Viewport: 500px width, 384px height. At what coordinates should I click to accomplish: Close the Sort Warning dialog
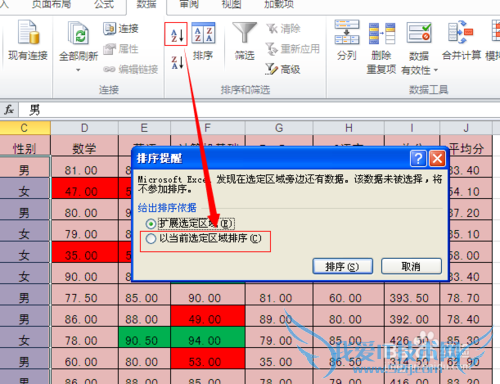tap(437, 158)
